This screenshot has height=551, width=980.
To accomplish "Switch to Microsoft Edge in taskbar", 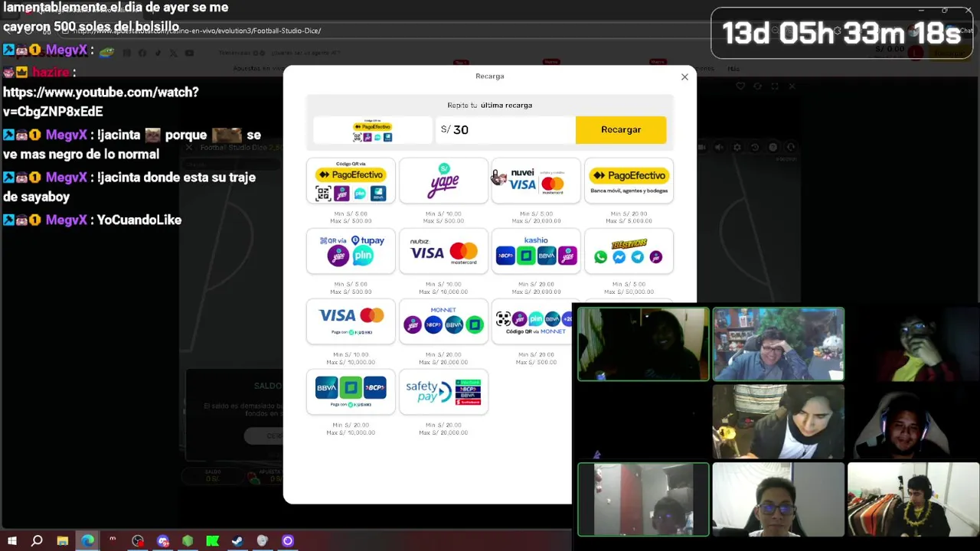I will [88, 541].
